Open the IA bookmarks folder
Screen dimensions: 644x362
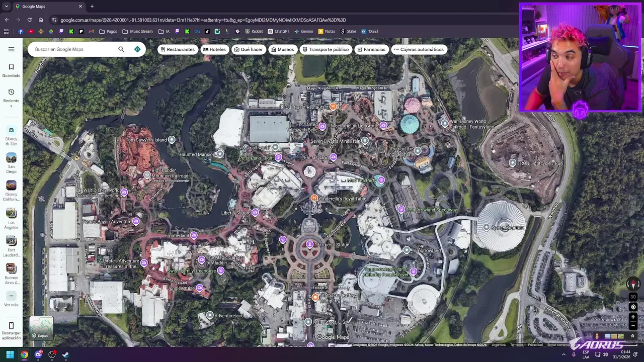point(164,31)
